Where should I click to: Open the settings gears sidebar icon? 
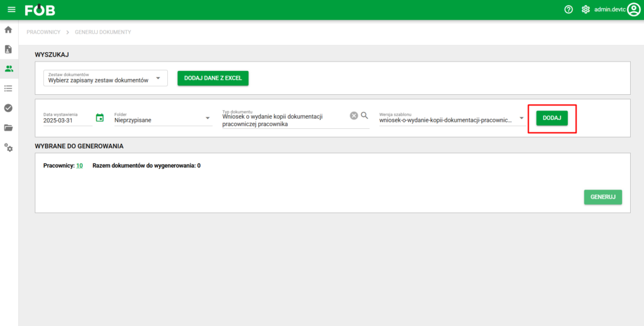[x=9, y=147]
